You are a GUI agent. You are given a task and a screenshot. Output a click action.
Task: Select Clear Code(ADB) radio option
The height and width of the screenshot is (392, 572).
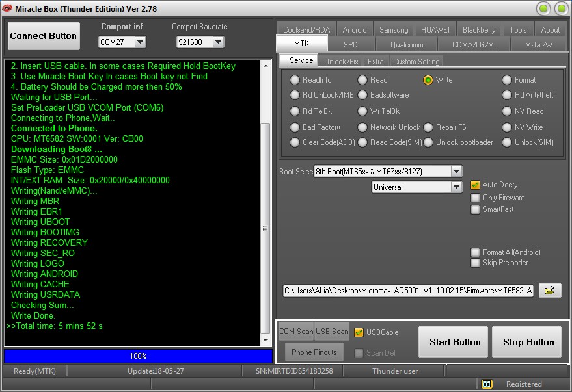coord(294,142)
